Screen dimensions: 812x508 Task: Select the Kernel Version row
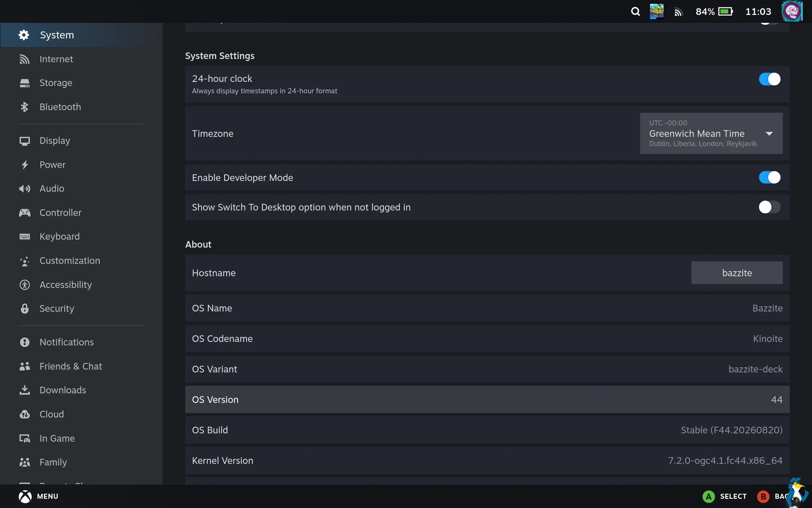pos(487,461)
